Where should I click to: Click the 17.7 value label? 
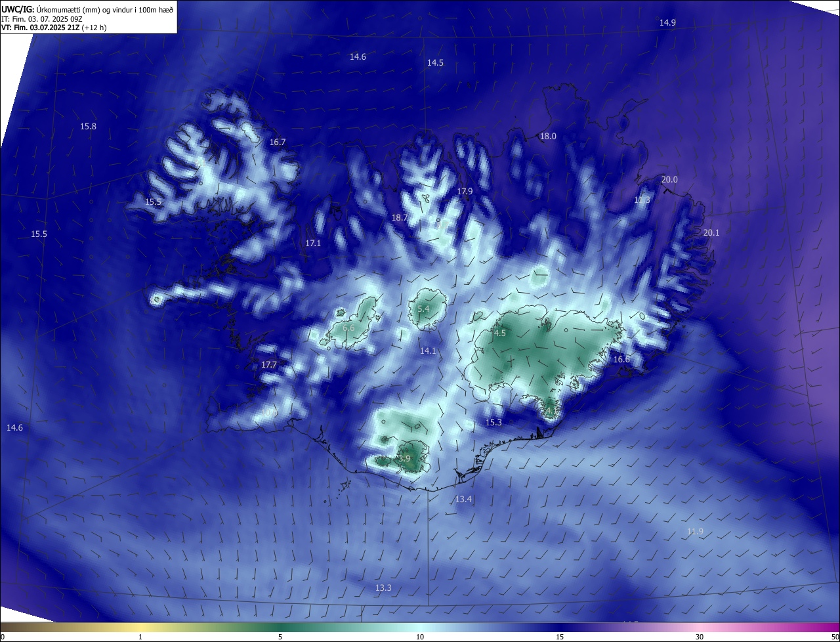pyautogui.click(x=269, y=365)
